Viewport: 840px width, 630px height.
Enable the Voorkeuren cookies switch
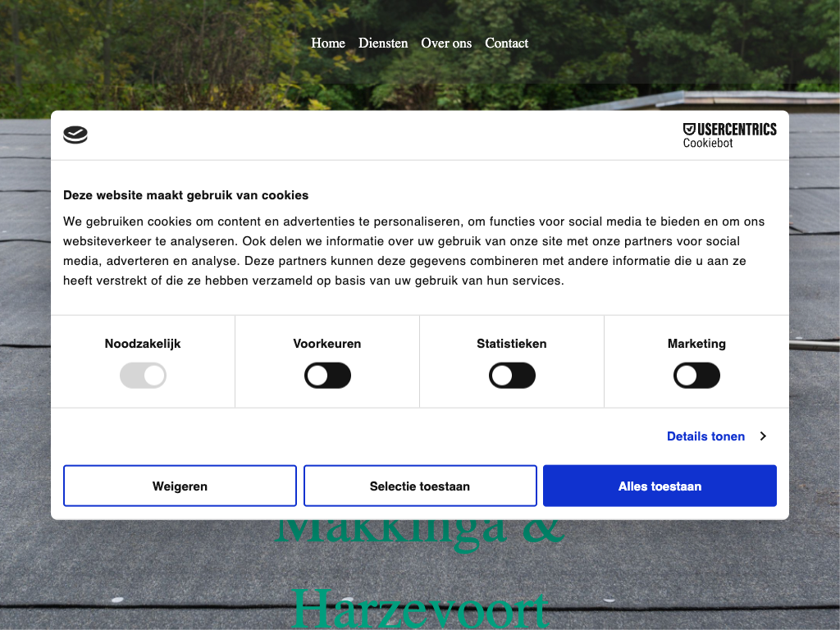tap(327, 377)
